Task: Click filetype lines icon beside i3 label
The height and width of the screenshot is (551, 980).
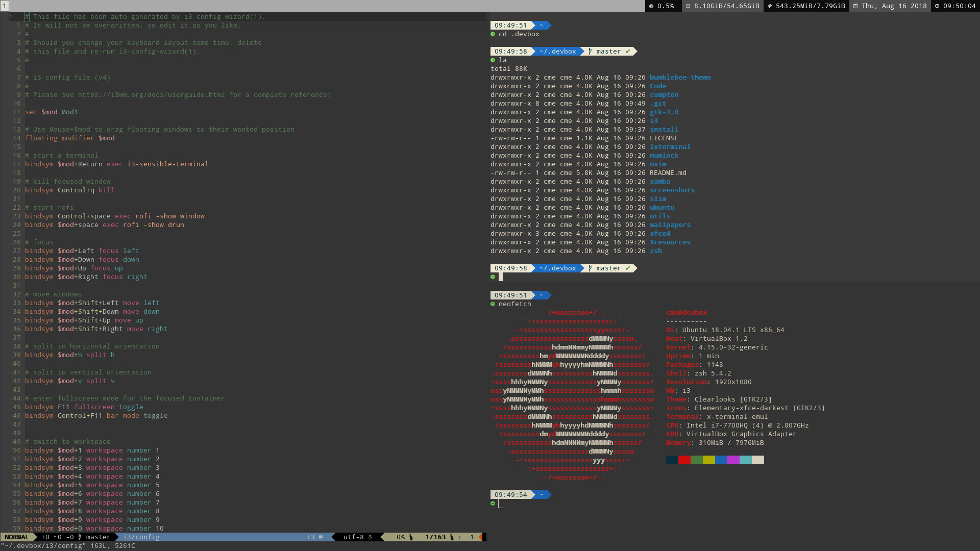Action: click(x=321, y=537)
